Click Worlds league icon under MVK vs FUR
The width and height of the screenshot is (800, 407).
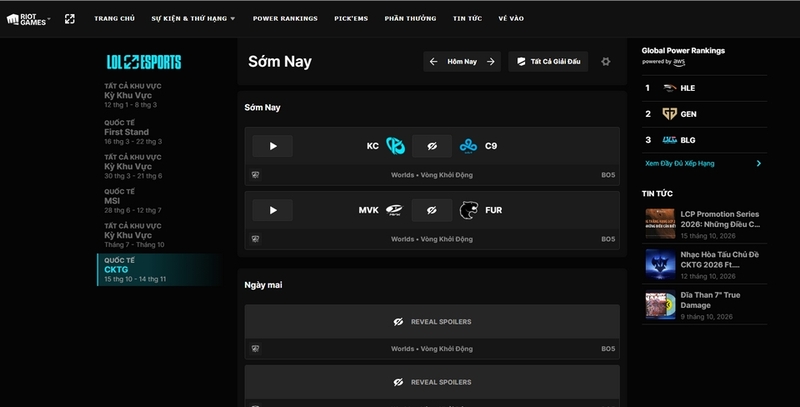256,239
